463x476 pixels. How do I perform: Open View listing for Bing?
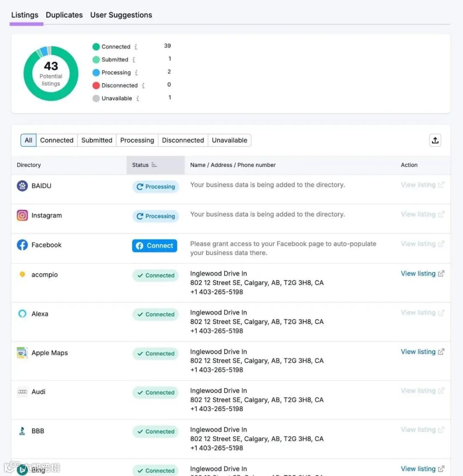422,469
